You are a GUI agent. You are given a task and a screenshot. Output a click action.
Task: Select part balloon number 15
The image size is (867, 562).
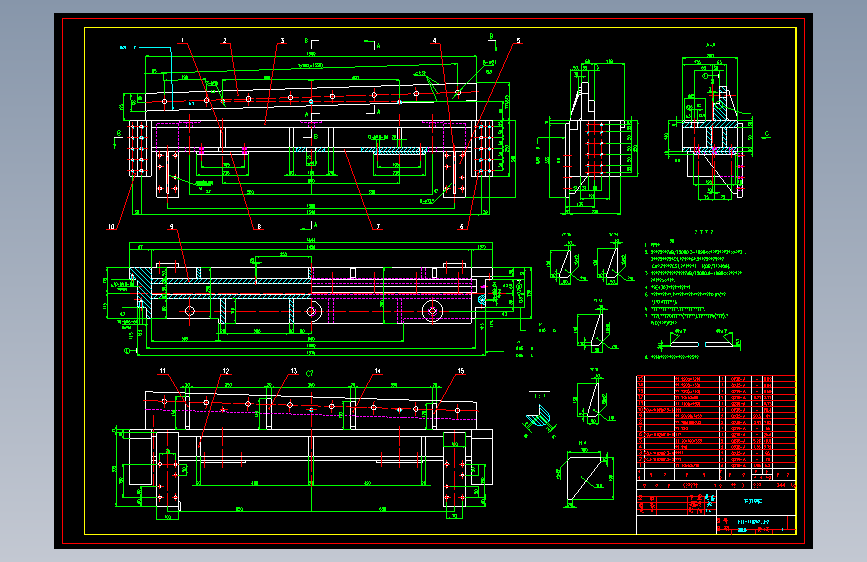pos(461,371)
